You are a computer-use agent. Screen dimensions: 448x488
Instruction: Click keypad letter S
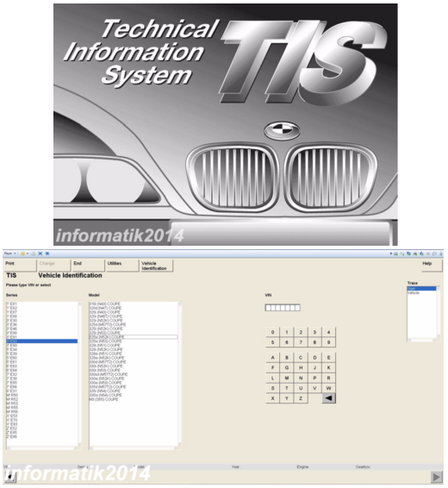click(272, 388)
